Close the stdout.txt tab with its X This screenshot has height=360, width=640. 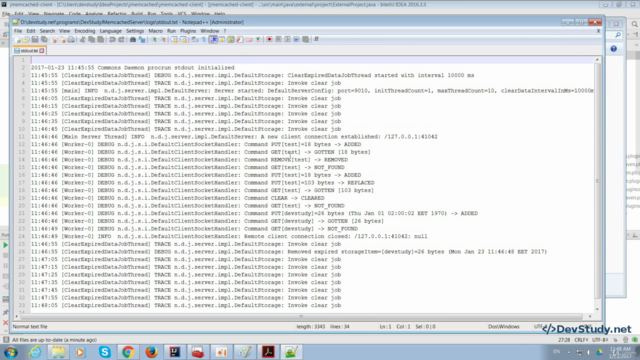coord(42,51)
